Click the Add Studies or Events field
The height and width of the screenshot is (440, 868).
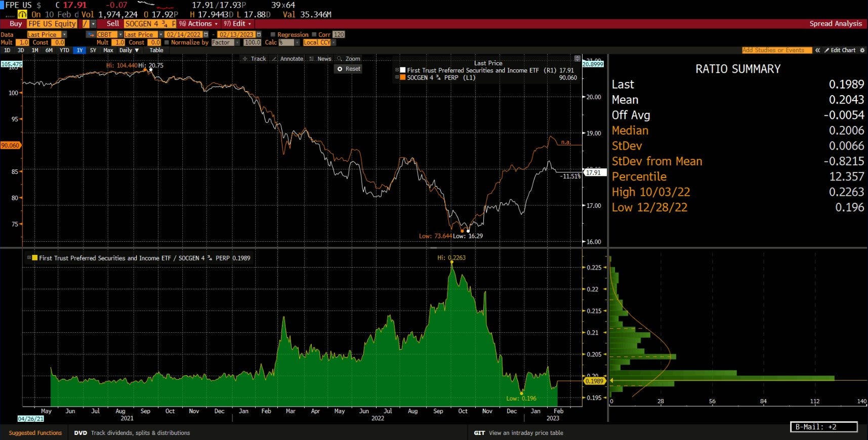(776, 50)
